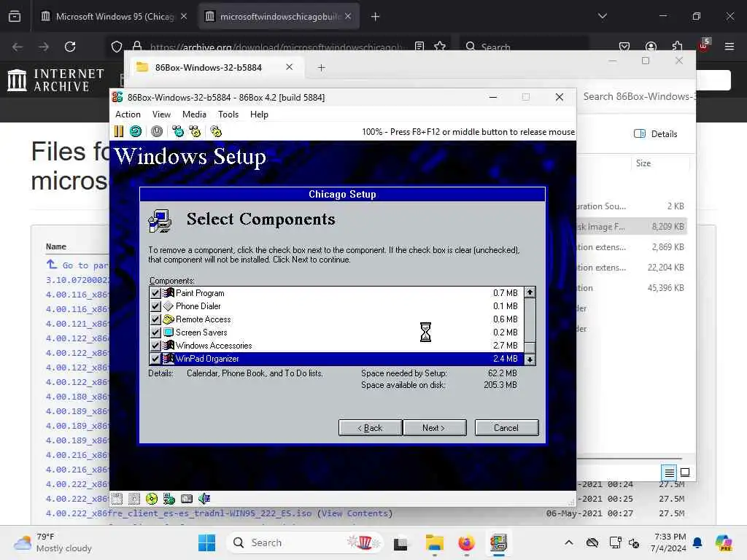
Task: Open the Help menu in 86Box
Action: tap(259, 114)
